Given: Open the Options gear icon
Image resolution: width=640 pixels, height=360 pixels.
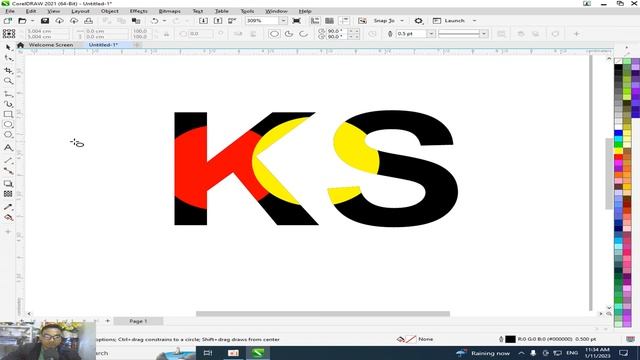Looking at the screenshot, I should (418, 20).
